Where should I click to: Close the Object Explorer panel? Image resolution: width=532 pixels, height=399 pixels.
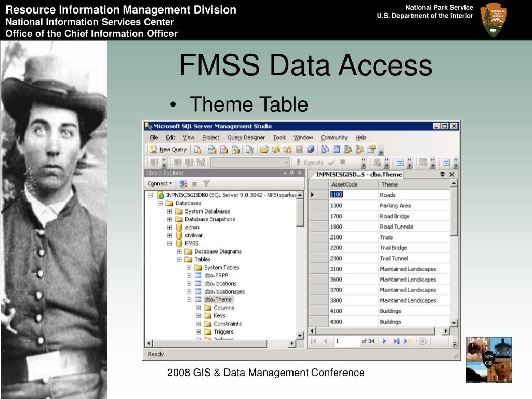click(x=300, y=172)
